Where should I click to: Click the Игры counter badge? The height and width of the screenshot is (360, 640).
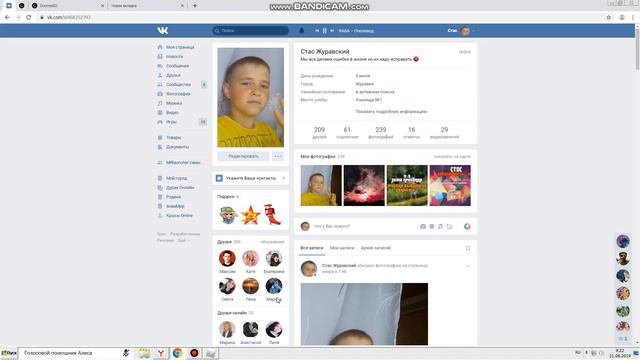[x=203, y=122]
